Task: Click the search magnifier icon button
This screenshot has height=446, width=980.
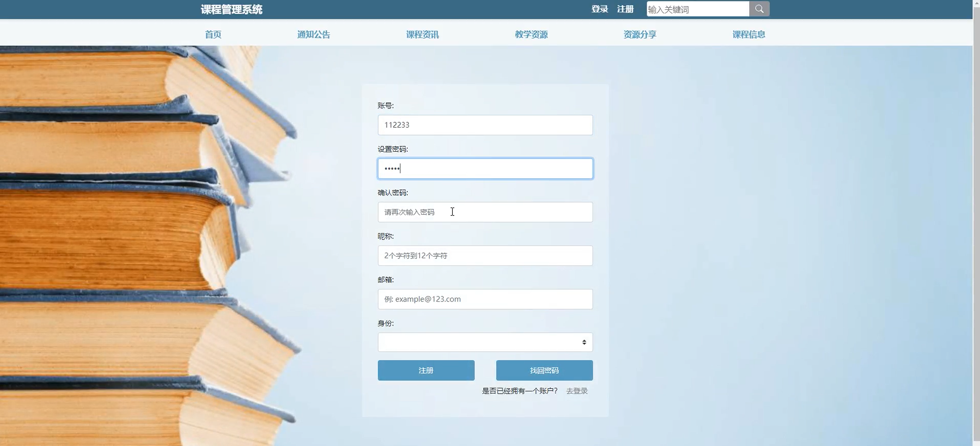Action: (759, 9)
